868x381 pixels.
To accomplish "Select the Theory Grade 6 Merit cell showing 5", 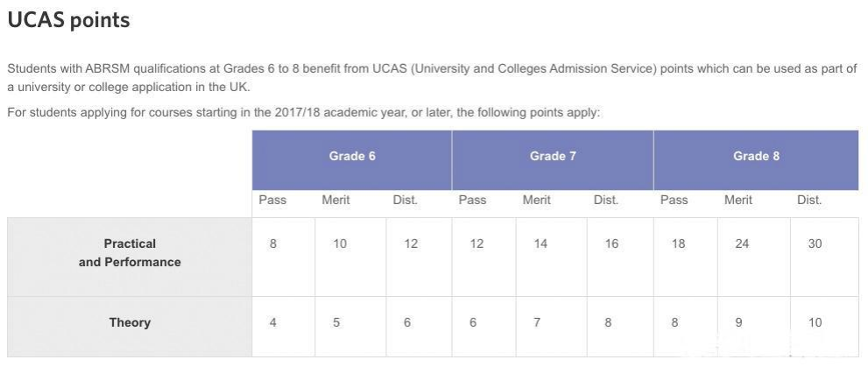I will coord(336,322).
